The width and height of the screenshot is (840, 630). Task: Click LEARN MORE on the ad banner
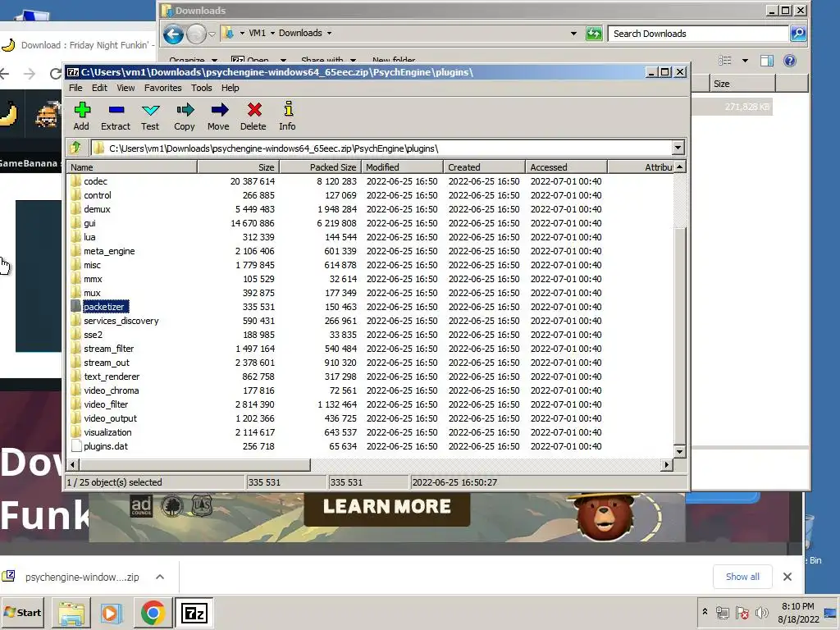(387, 507)
